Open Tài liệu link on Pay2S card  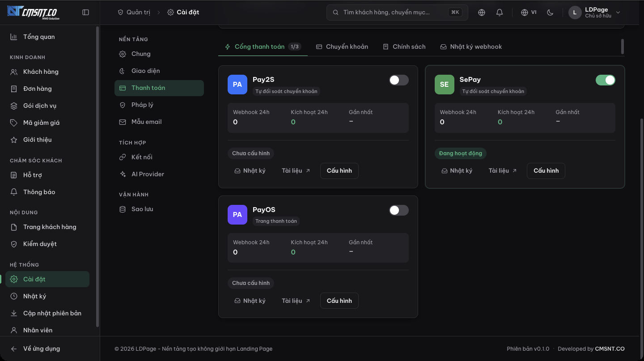(x=296, y=170)
